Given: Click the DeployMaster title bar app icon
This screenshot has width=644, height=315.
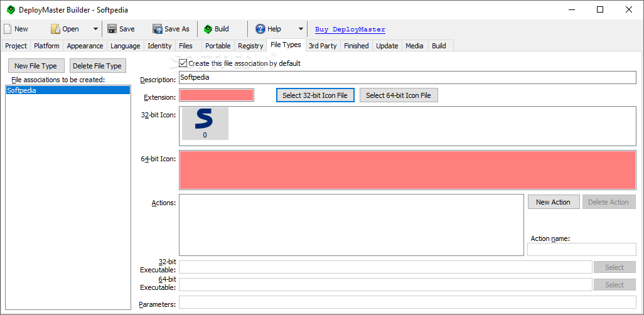Looking at the screenshot, I should coord(11,9).
